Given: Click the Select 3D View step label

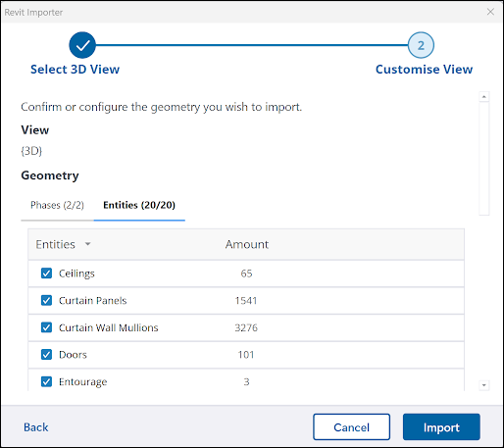Looking at the screenshot, I should [75, 70].
